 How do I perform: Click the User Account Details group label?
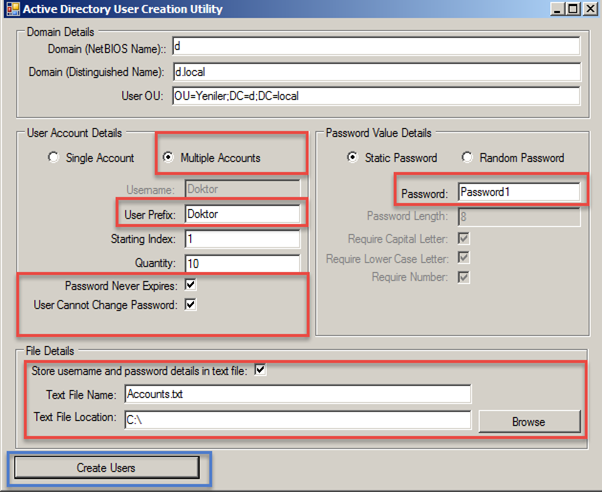pos(74,133)
